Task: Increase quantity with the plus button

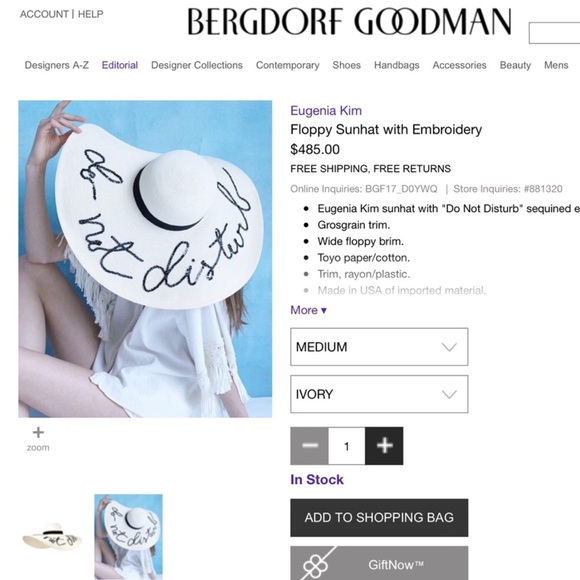Action: pyautogui.click(x=384, y=446)
